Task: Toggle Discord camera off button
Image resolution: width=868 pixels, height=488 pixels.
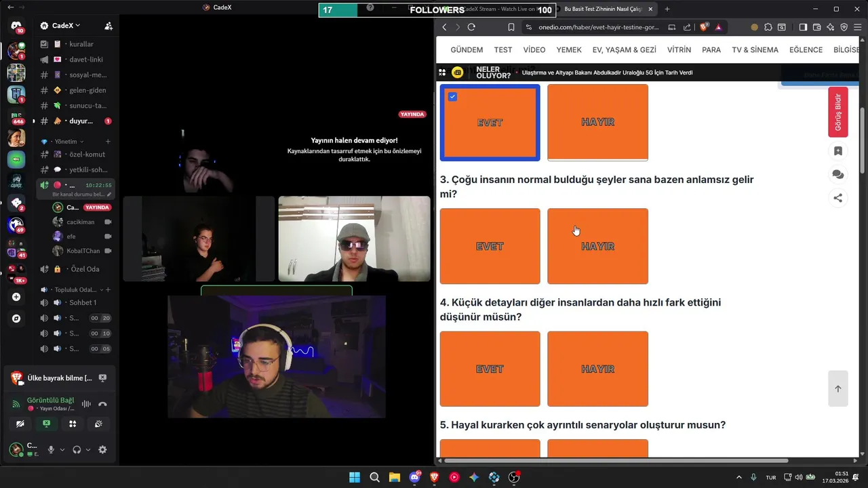Action: click(x=20, y=424)
